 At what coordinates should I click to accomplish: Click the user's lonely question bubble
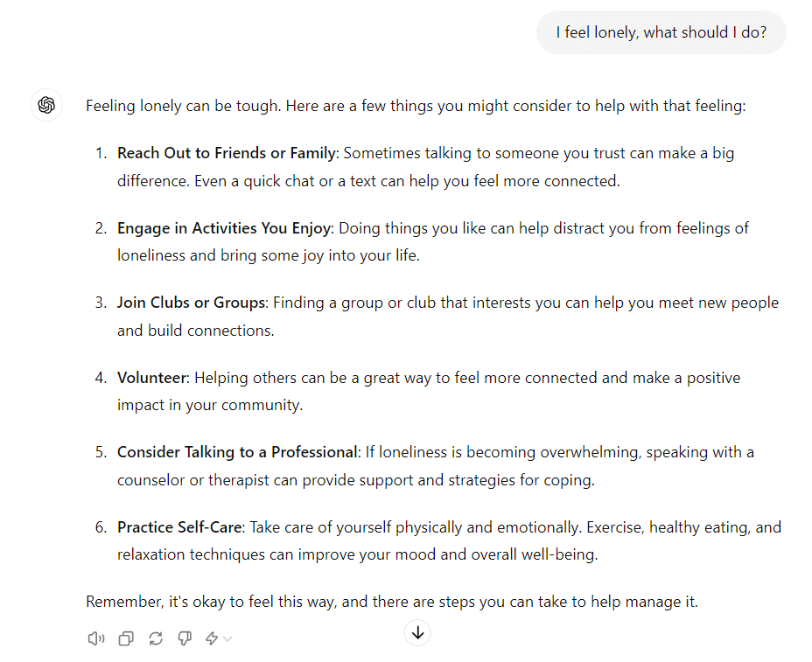click(x=661, y=31)
